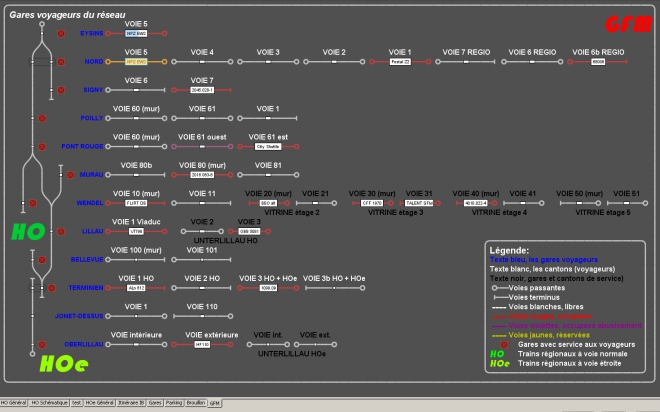Select the FLIRT 09 train on VOIE 10 (mur)
Viewport: 660px width, 412px height.
point(136,203)
